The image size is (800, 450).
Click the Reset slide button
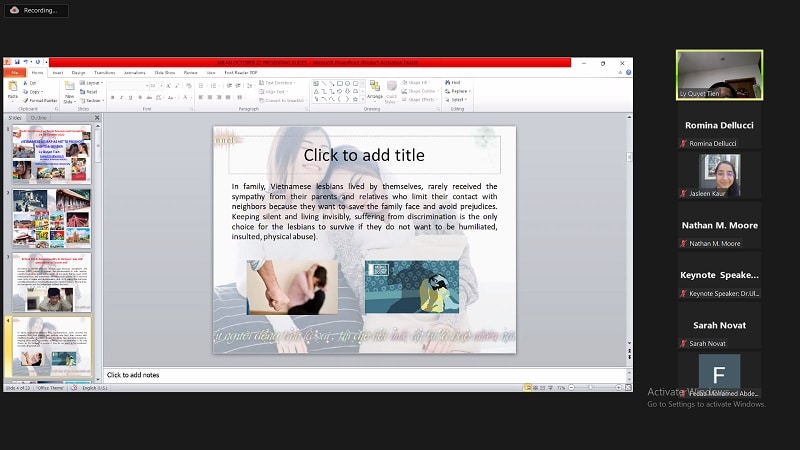coord(91,91)
